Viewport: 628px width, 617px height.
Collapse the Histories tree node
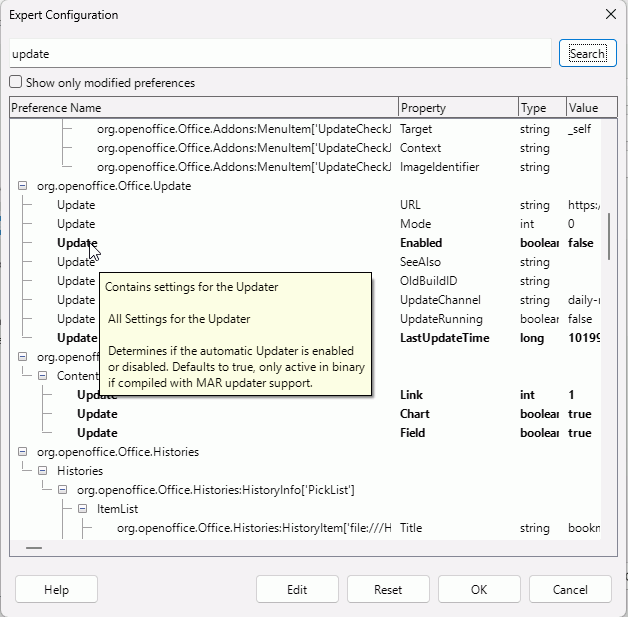point(43,471)
